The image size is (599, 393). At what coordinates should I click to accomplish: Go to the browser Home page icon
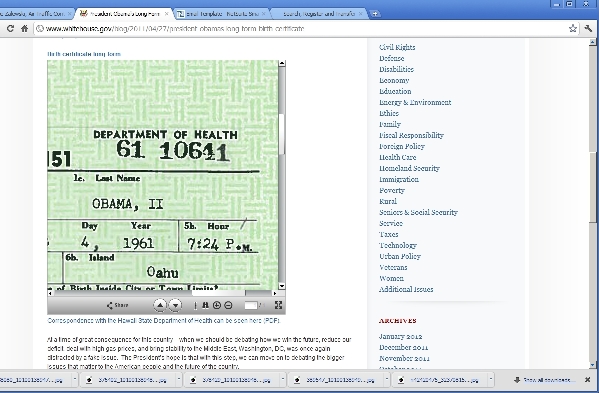tap(24, 28)
